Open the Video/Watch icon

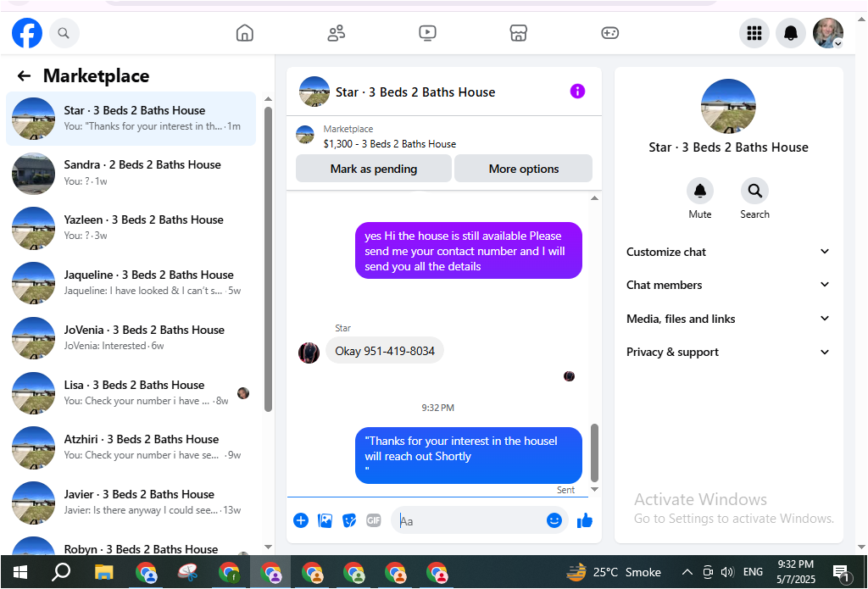tap(427, 33)
